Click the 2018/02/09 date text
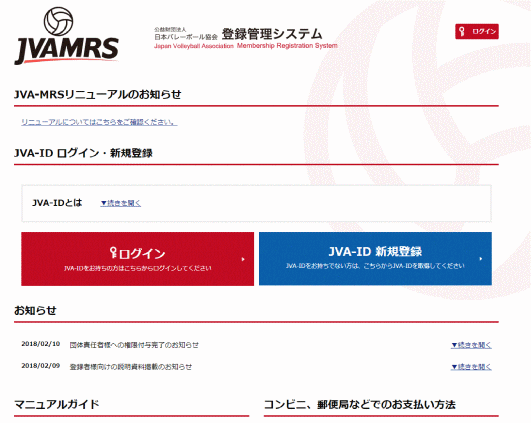 [x=41, y=366]
